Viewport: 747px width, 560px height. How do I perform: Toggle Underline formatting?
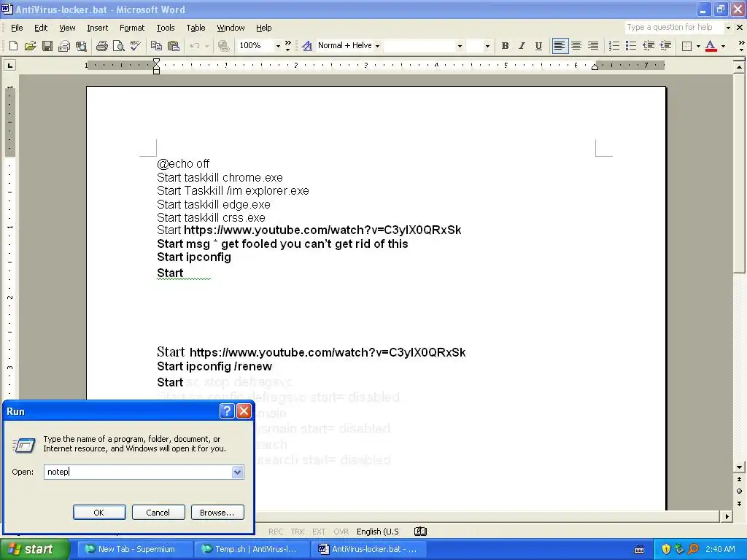pyautogui.click(x=538, y=46)
